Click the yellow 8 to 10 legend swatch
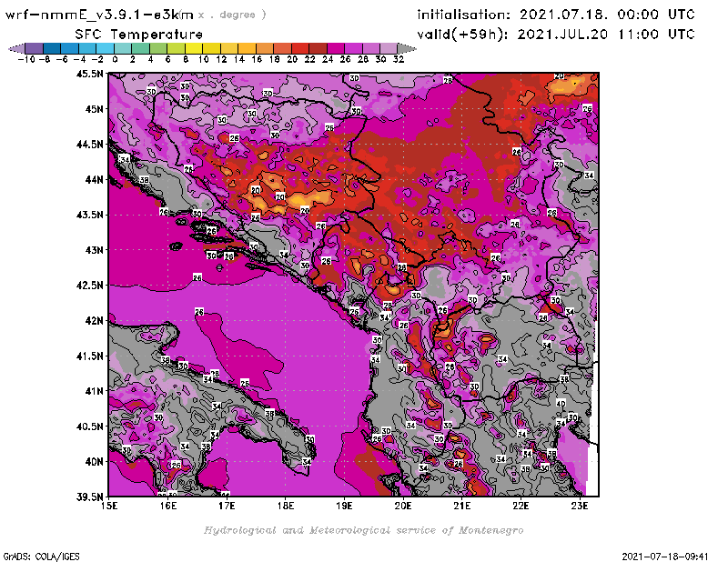728x562 pixels. [x=194, y=48]
